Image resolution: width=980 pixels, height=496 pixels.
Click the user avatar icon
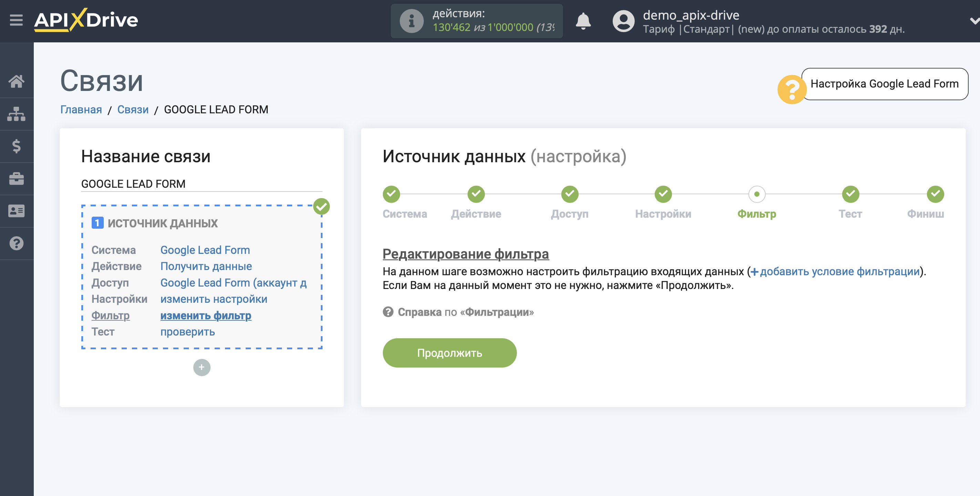[623, 21]
